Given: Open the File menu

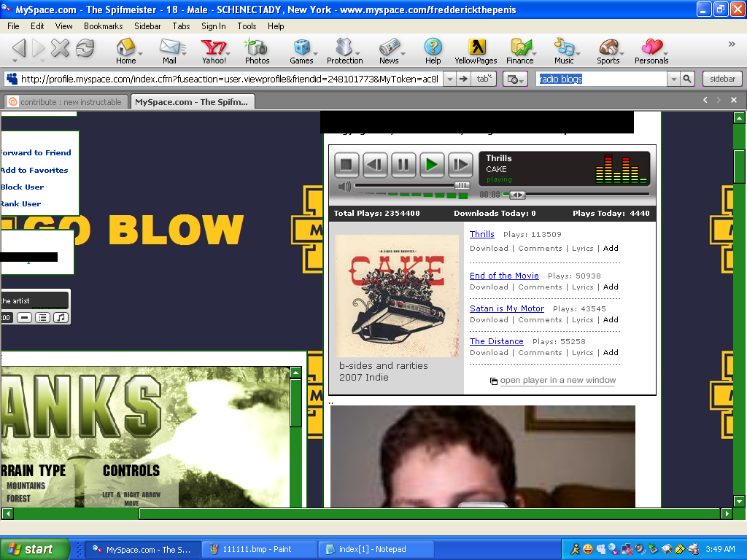Looking at the screenshot, I should [13, 26].
